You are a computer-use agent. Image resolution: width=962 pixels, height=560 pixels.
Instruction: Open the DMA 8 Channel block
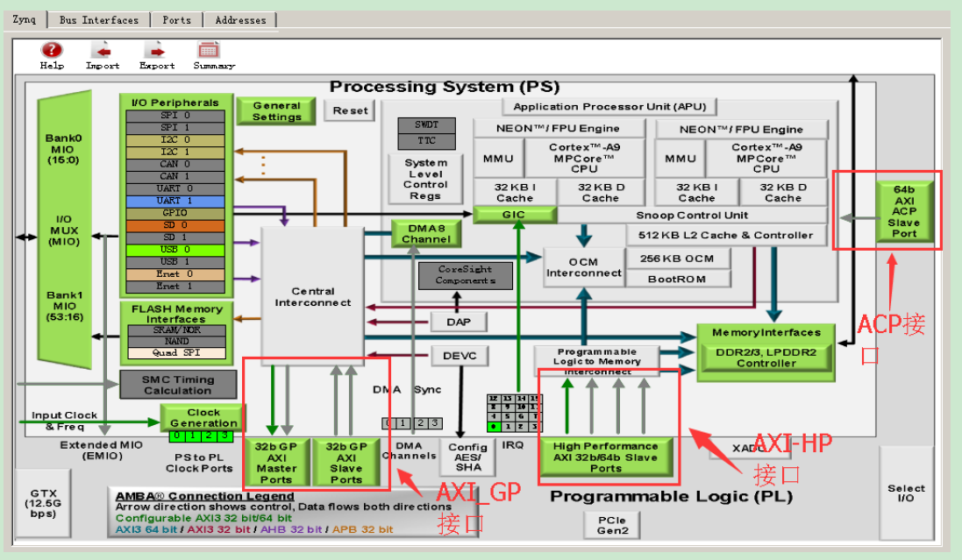tap(426, 233)
